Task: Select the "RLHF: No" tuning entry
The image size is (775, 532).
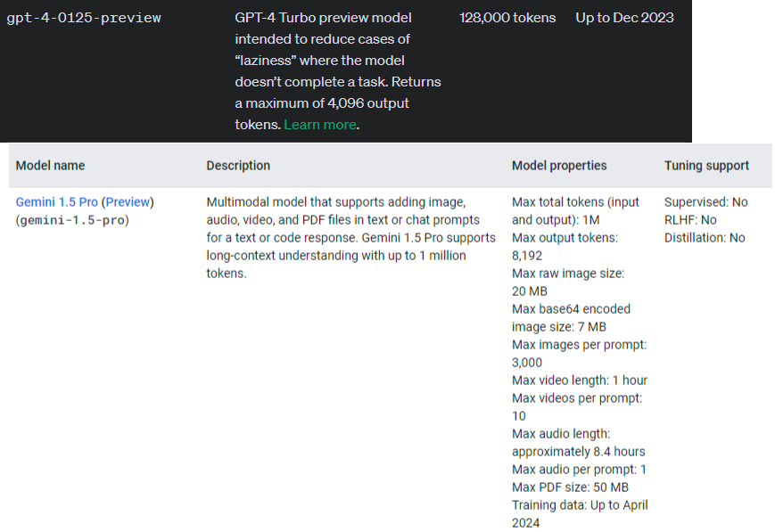Action: (x=690, y=220)
